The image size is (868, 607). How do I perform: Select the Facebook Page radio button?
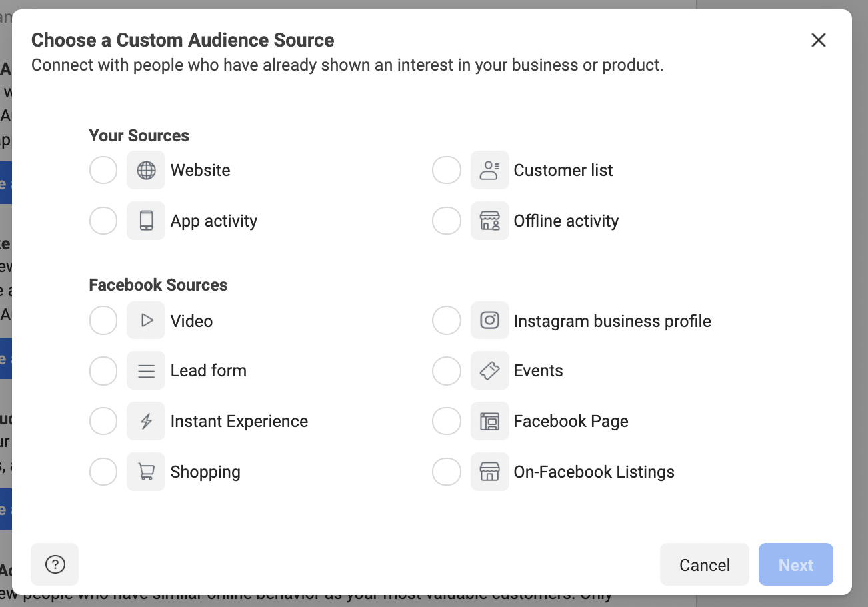coord(447,421)
